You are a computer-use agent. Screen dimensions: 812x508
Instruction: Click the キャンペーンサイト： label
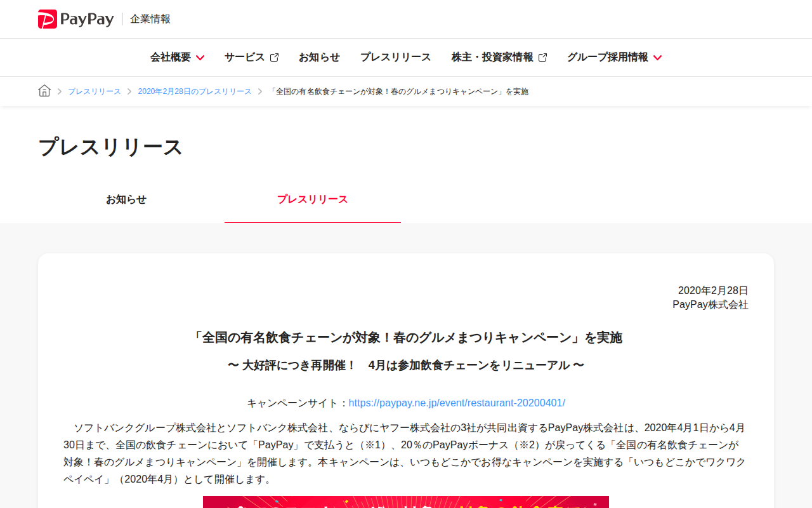(298, 403)
